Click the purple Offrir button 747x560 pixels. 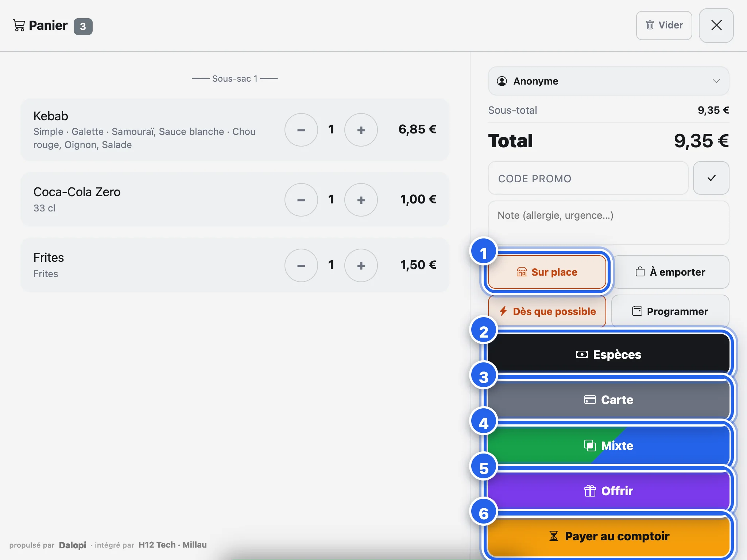click(x=608, y=491)
